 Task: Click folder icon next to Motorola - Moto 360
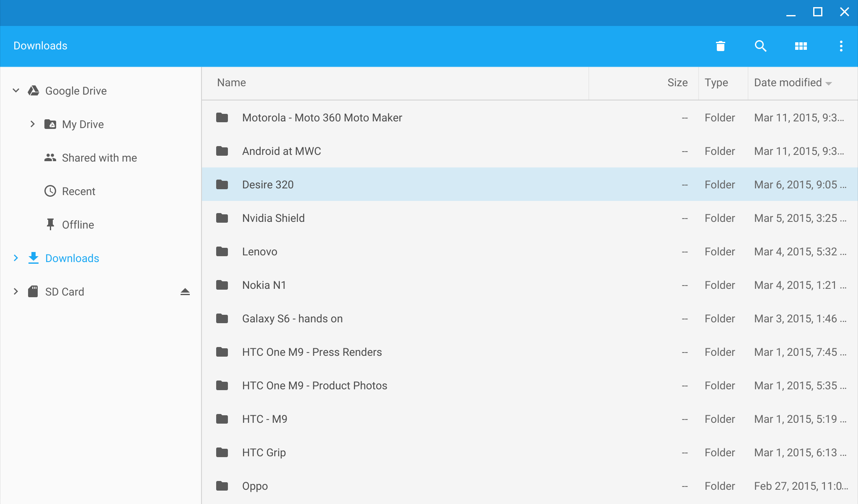point(222,118)
